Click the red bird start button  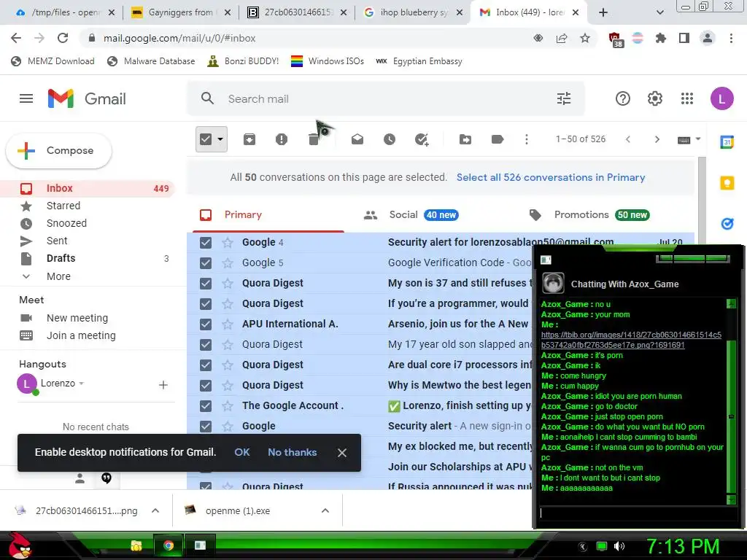click(18, 545)
